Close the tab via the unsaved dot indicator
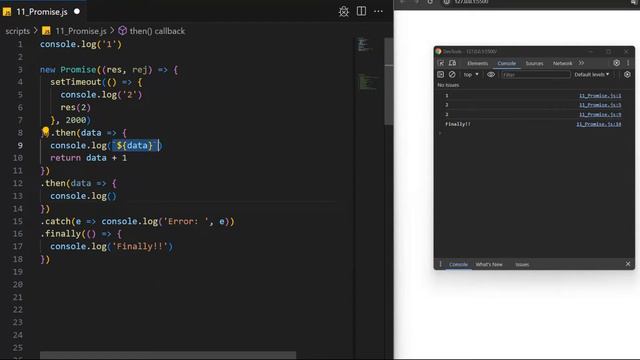640x360 pixels. tap(77, 11)
